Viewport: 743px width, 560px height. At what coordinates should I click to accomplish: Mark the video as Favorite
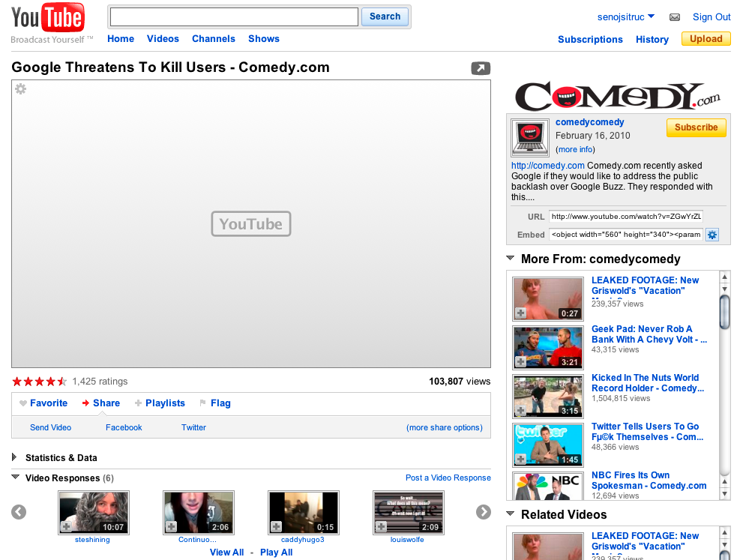pos(43,403)
